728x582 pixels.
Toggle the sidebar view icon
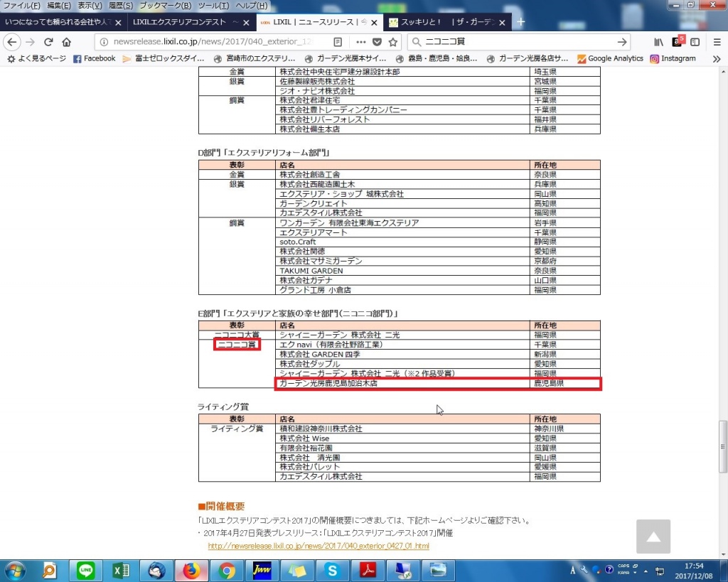(x=695, y=42)
